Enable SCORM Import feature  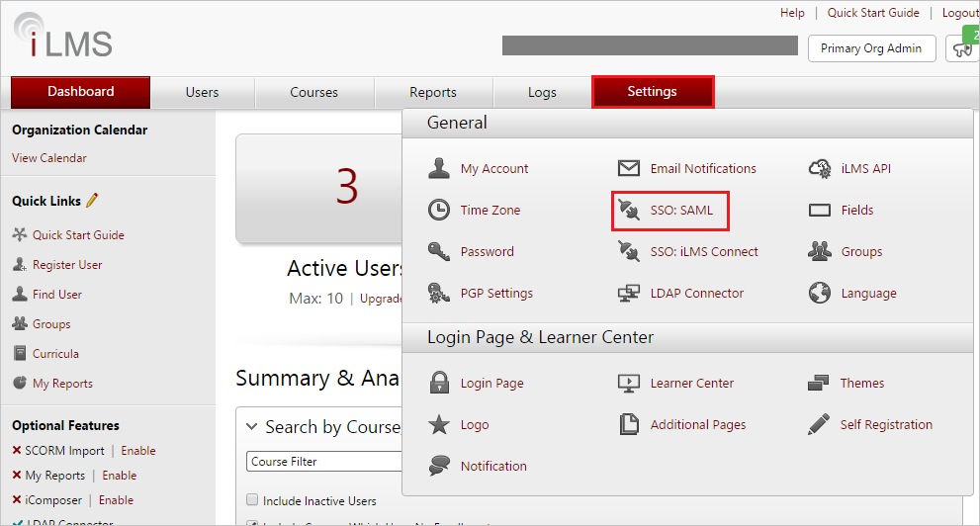coord(138,451)
